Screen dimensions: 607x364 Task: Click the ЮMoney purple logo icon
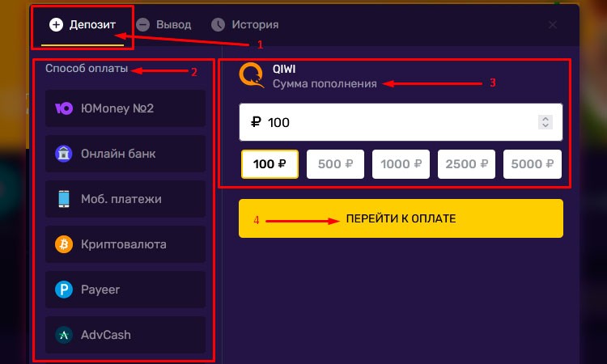(64, 108)
